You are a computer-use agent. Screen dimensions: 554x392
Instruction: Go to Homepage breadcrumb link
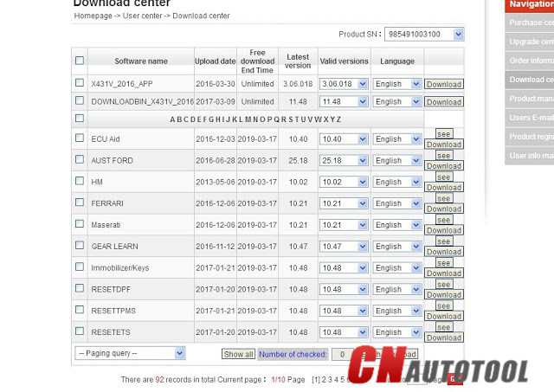point(93,16)
